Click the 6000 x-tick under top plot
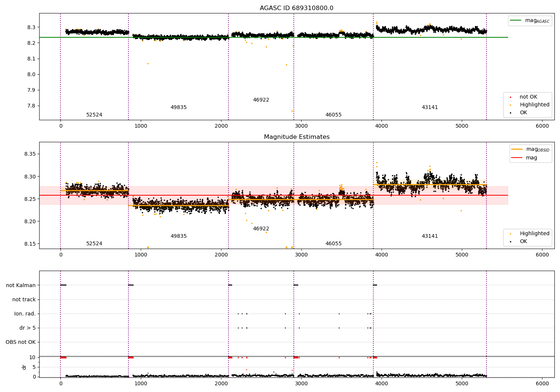 542,126
